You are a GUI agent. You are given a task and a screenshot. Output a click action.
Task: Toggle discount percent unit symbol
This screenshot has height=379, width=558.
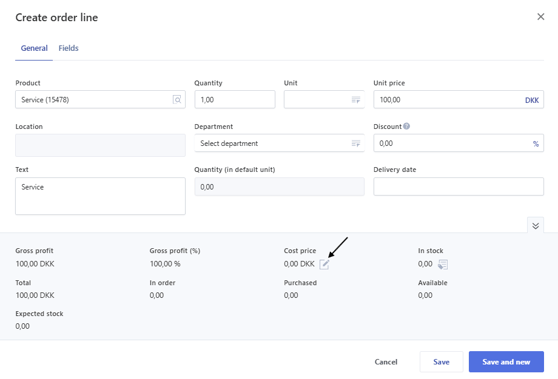536,143
